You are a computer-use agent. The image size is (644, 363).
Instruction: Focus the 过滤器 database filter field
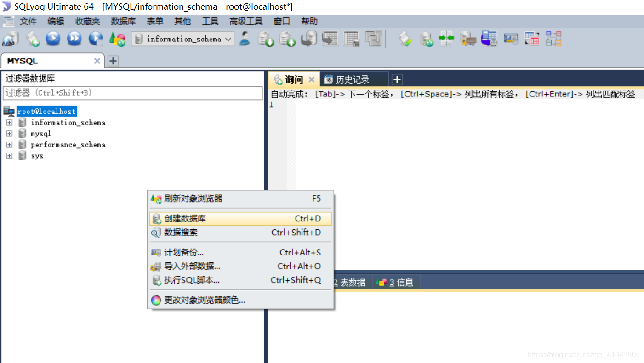tap(133, 92)
